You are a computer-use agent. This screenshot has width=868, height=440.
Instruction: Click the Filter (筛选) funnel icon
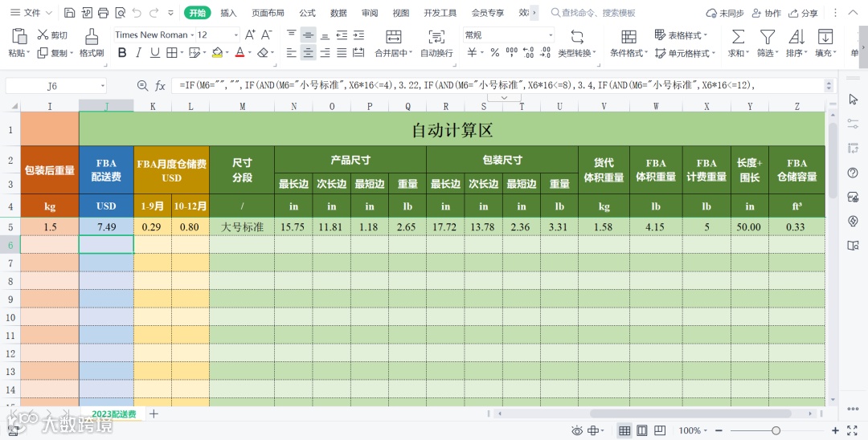(768, 37)
